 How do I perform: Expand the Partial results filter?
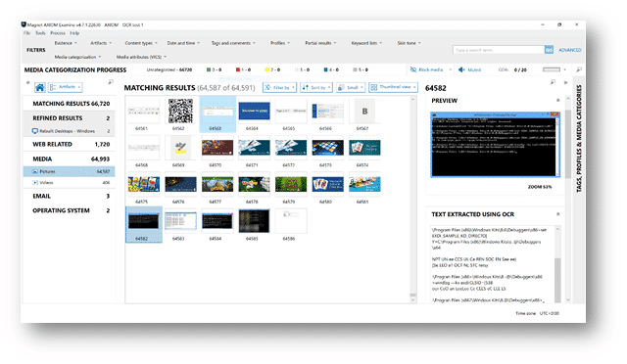320,43
